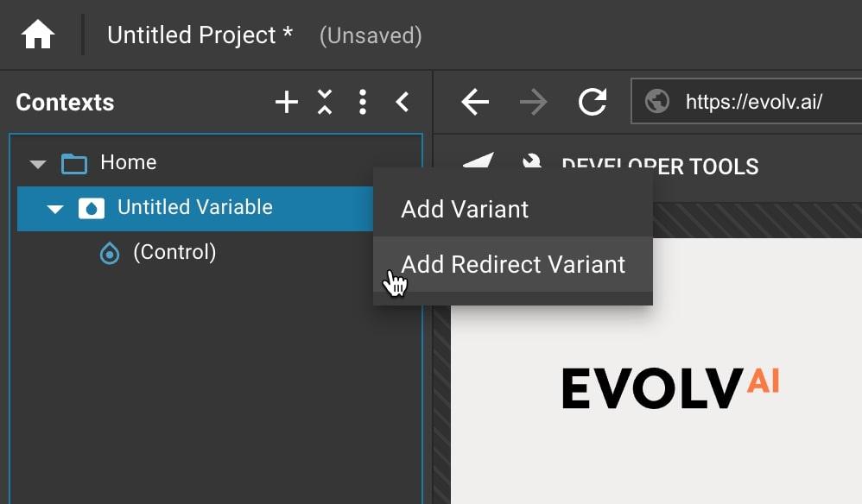862x504 pixels.
Task: Collapse all contexts using the arrows icon
Action: coord(325,103)
